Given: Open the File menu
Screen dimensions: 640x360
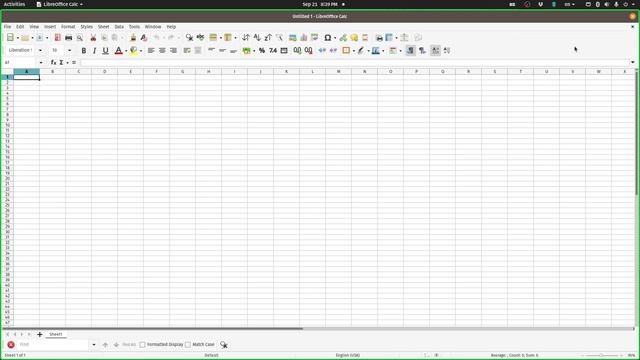Looking at the screenshot, I should (x=7, y=27).
